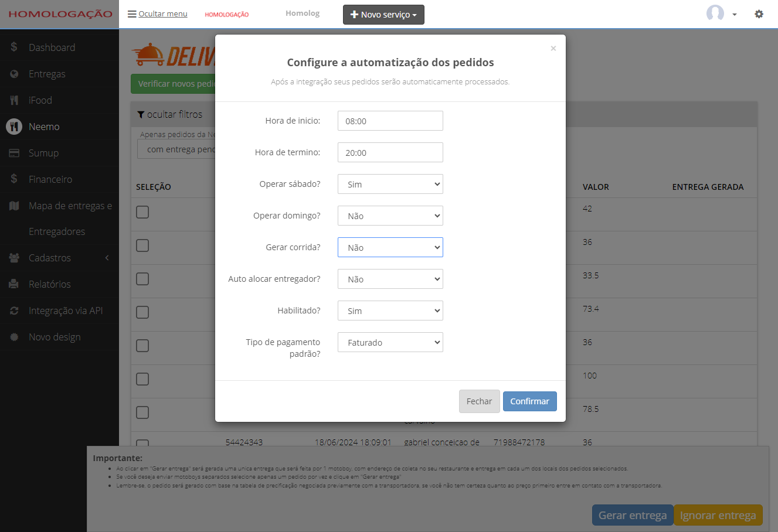The height and width of the screenshot is (532, 778).
Task: Click the Hora de inicio input field
Action: [x=390, y=121]
